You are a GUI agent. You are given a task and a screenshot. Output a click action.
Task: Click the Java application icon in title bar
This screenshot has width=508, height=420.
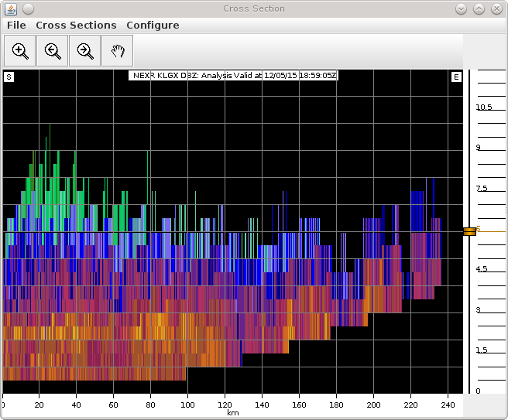pyautogui.click(x=10, y=9)
